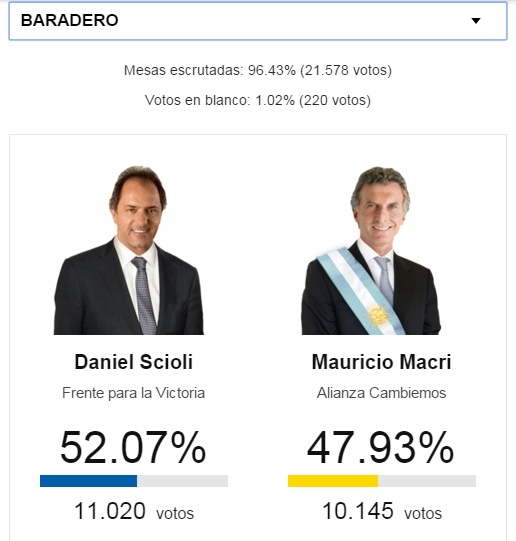This screenshot has width=516, height=541.
Task: Click the 11.020 votos count
Action: click(134, 511)
